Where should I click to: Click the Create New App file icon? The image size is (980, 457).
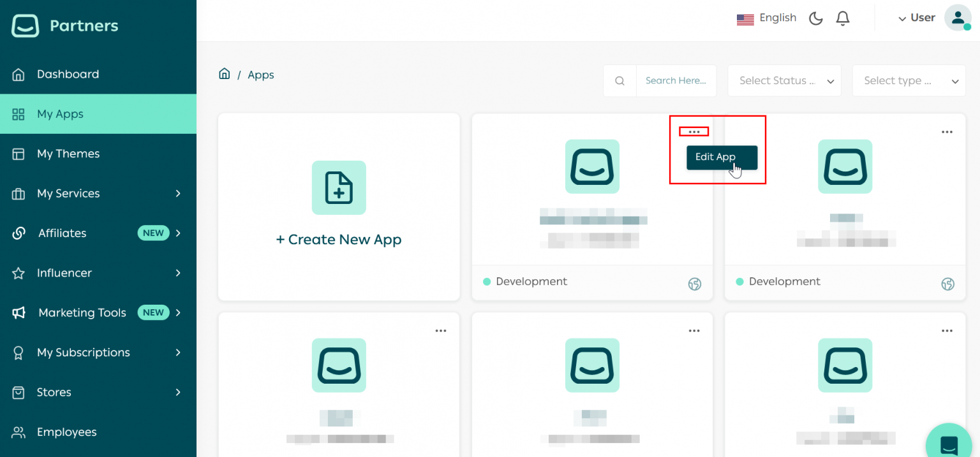339,187
